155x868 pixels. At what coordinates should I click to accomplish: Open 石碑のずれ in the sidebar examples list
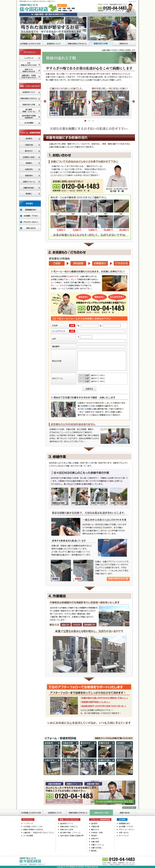pos(30,170)
